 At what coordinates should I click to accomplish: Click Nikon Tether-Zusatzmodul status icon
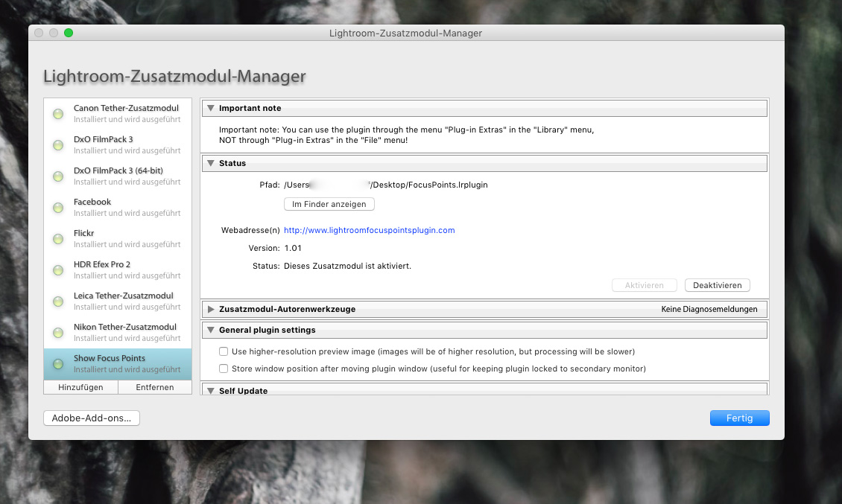pos(58,333)
